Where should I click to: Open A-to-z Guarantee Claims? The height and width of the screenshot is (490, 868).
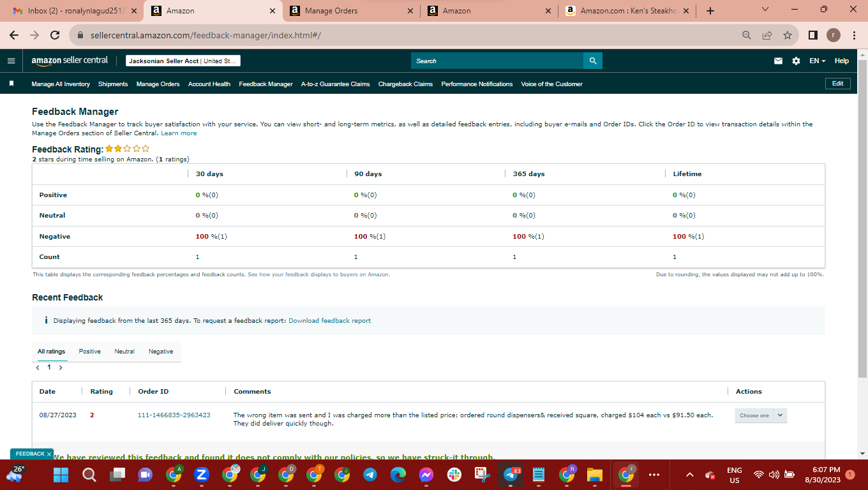336,84
